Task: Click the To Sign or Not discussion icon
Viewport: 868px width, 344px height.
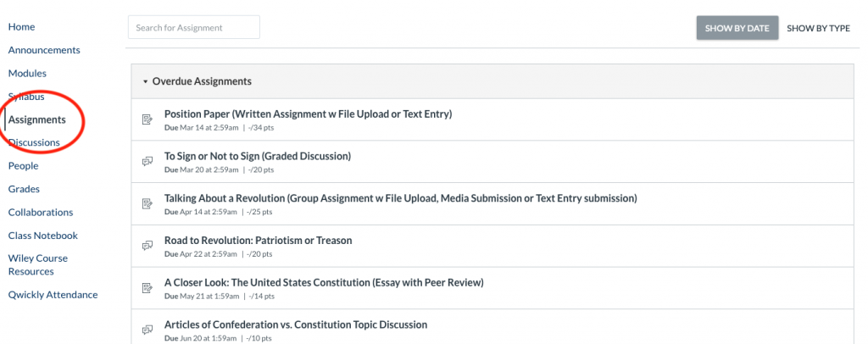Action: 147,161
